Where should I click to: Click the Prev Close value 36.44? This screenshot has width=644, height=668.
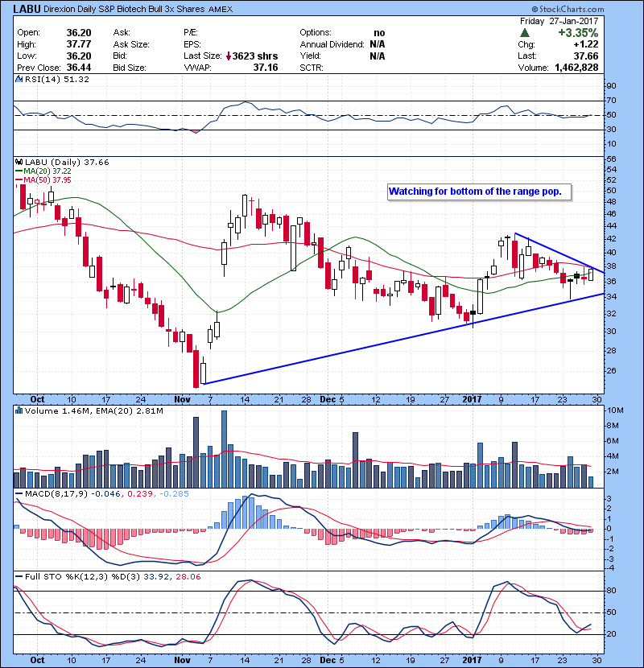coord(79,68)
